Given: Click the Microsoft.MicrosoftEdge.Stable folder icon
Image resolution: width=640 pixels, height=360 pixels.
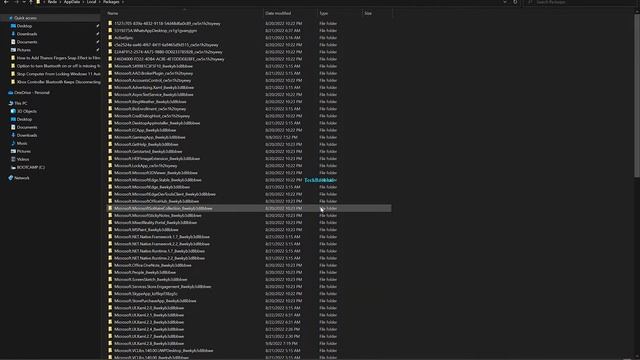Looking at the screenshot, I should [110, 180].
